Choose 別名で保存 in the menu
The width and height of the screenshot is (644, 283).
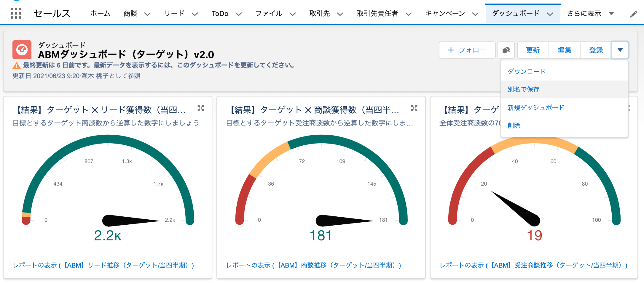pyautogui.click(x=523, y=89)
